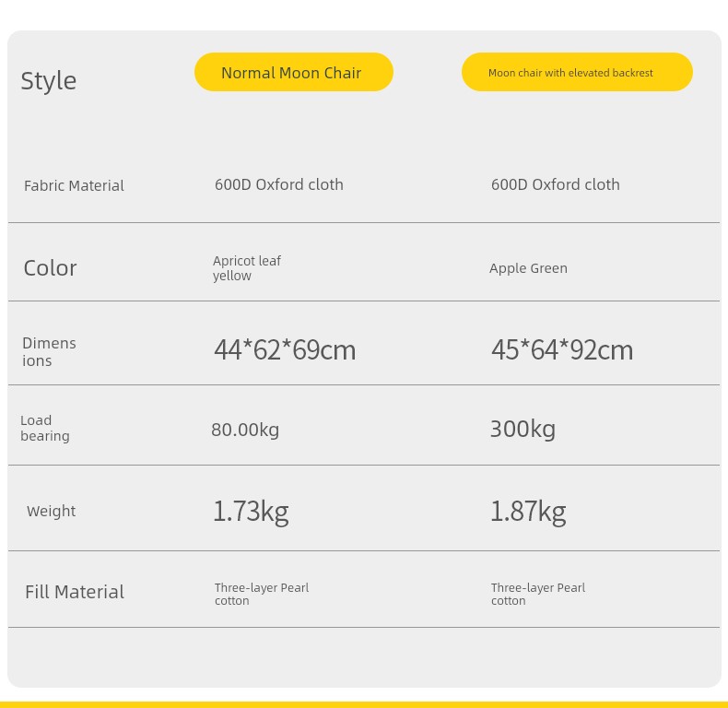The width and height of the screenshot is (728, 708).
Task: Click the "Load bearing" row label
Action: [45, 428]
